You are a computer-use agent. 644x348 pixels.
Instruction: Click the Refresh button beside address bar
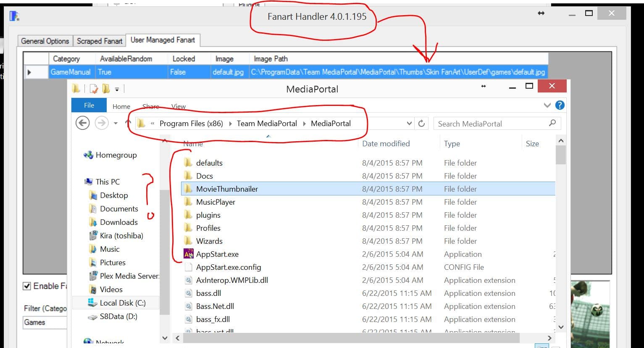coord(421,124)
